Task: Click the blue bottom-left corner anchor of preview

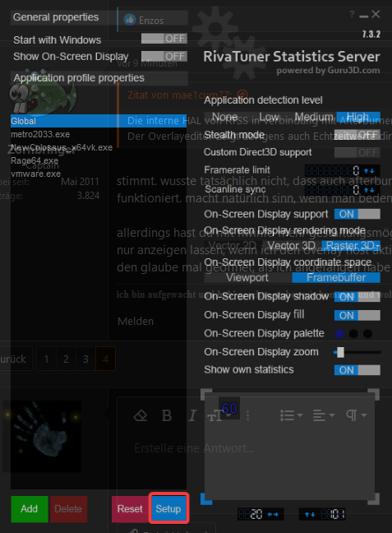Action: pyautogui.click(x=206, y=498)
